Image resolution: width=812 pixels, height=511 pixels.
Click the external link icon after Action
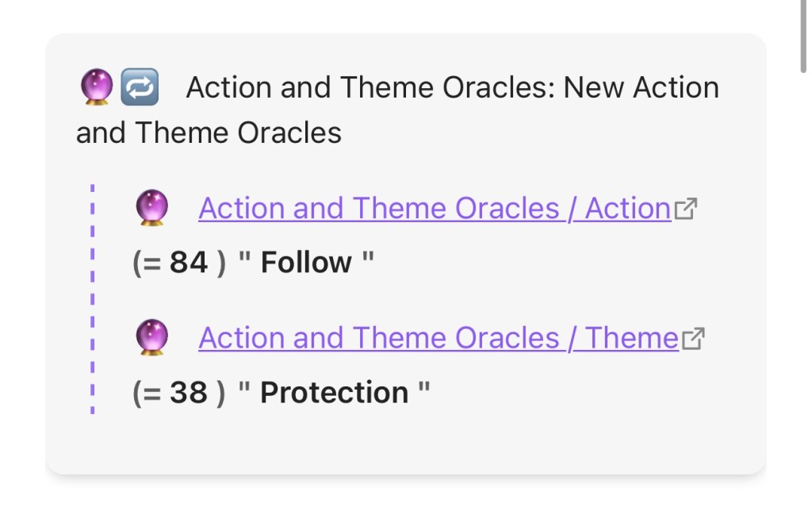point(685,209)
